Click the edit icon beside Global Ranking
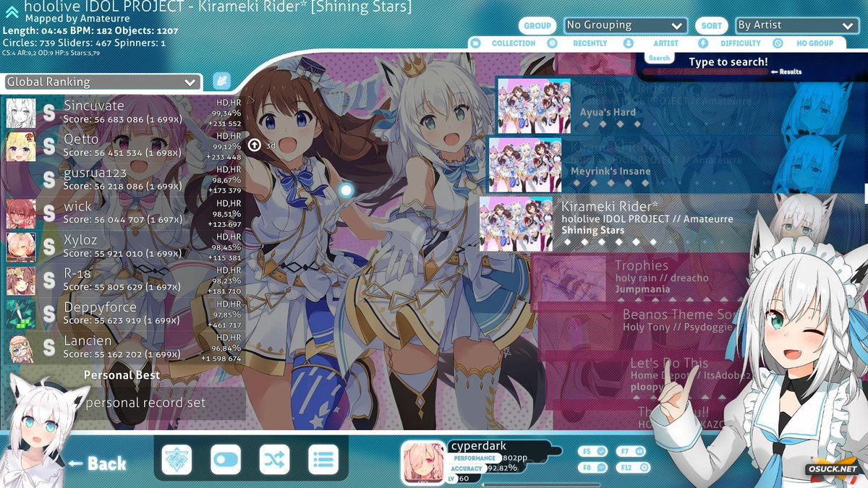 point(221,82)
